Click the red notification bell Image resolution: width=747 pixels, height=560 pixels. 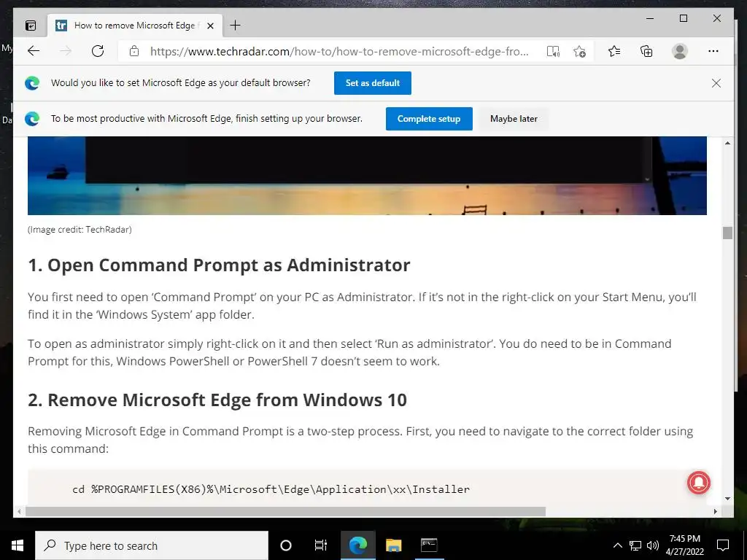[x=698, y=483]
